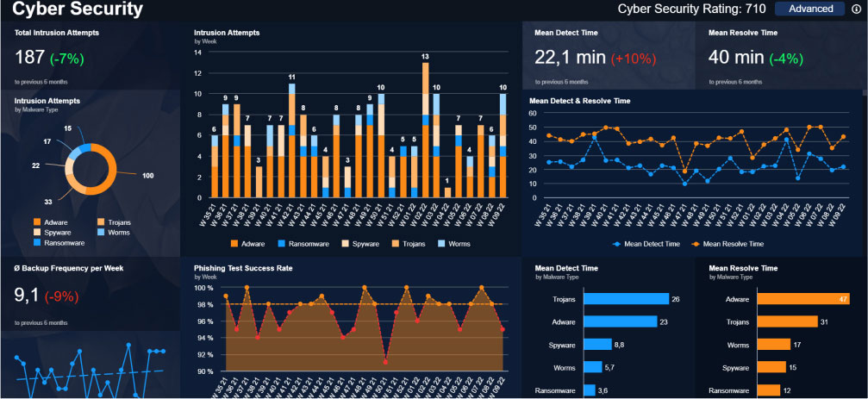
Task: Click the Adware swatch in donut legend
Action: pyautogui.click(x=37, y=222)
